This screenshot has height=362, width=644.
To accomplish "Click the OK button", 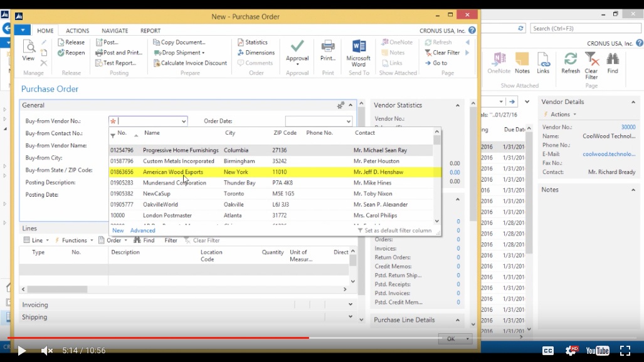I will [451, 339].
